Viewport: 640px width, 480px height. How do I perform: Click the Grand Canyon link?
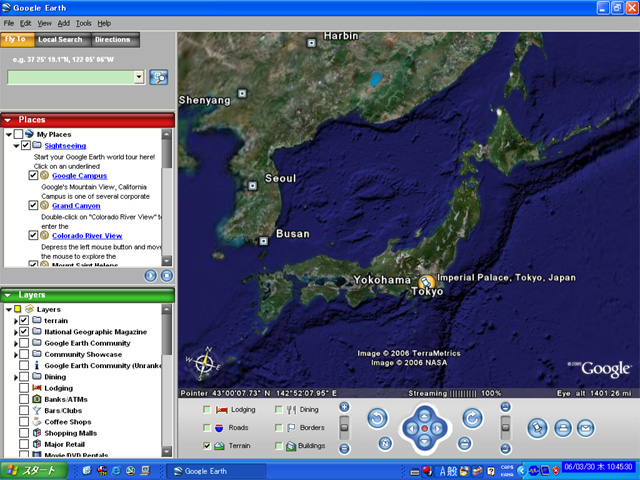pyautogui.click(x=76, y=206)
